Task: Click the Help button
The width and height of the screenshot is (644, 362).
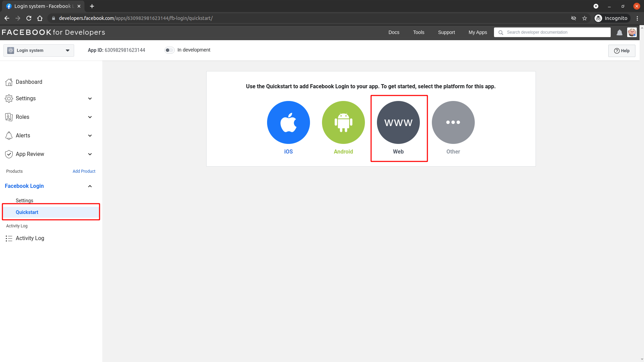Action: tap(622, 50)
